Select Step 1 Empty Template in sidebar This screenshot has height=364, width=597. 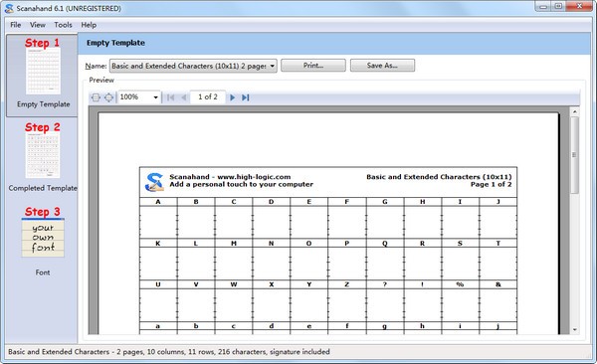pos(42,75)
